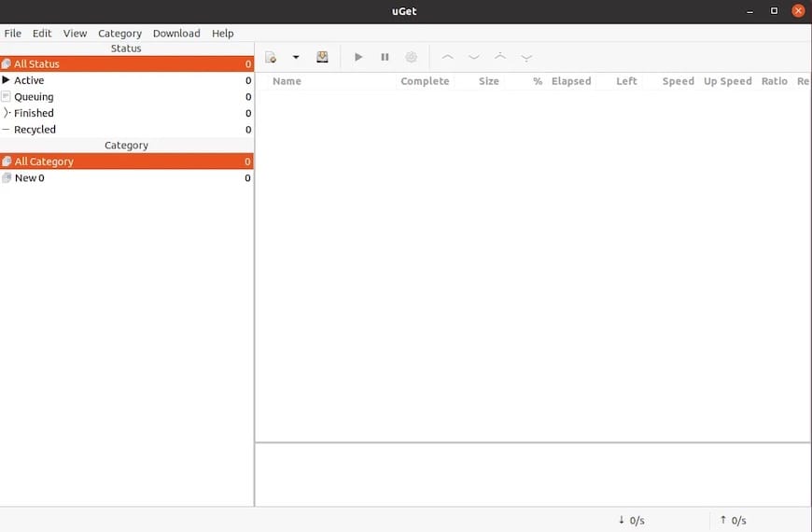
Task: Click the Up Speed column header
Action: click(728, 81)
